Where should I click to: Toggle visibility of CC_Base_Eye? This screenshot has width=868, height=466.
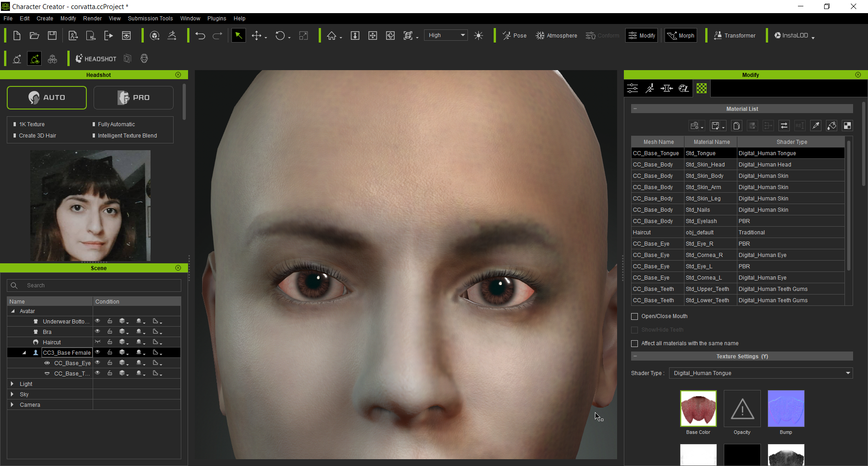point(98,362)
